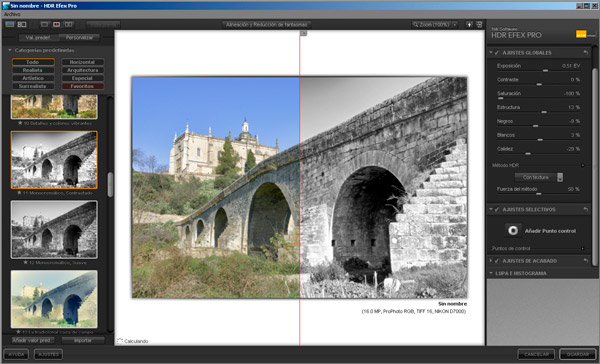Click the Negros slider handle
This screenshot has width=600, height=364.
(x=536, y=126)
